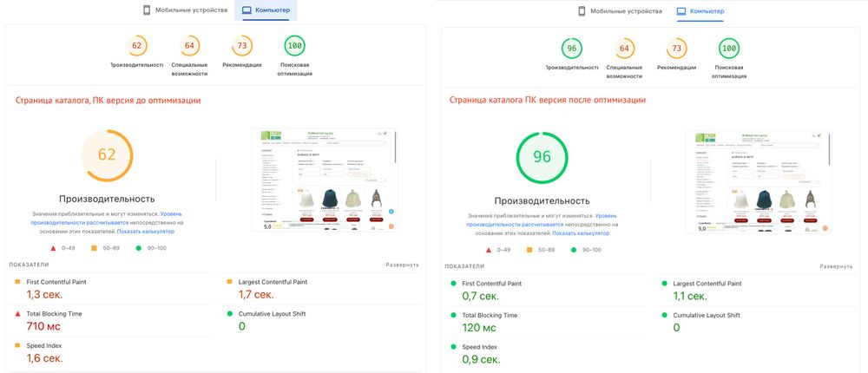
Task: Open Показать калькулятор link in left report
Action: click(x=146, y=232)
